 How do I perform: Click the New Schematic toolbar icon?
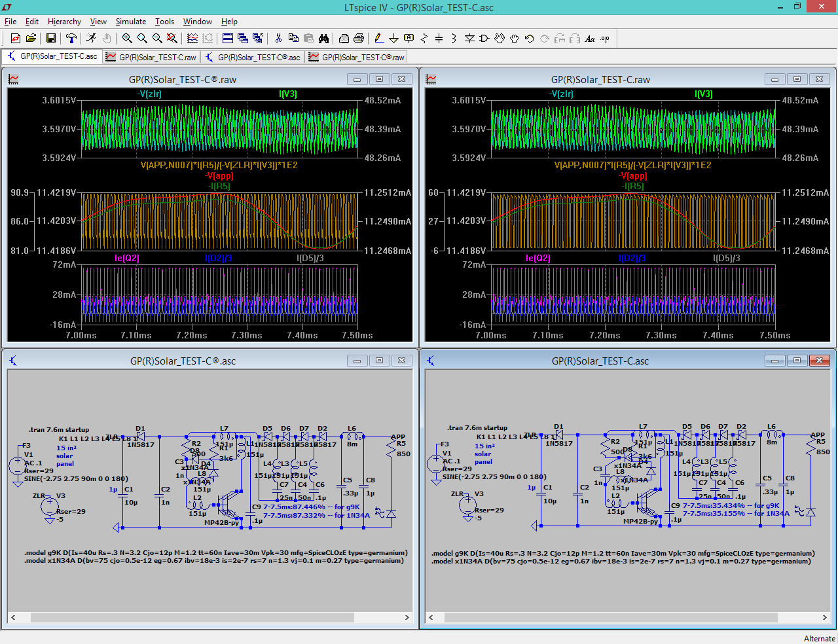[x=16, y=39]
